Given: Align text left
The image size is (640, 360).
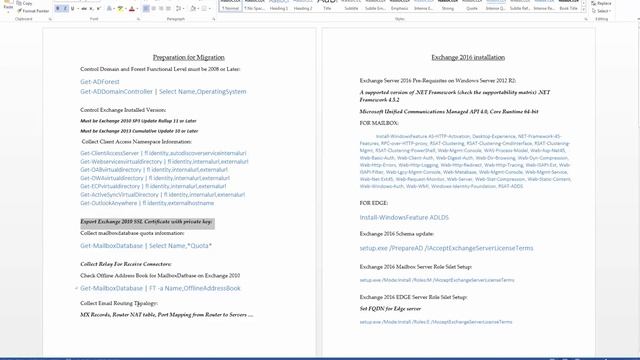Looking at the screenshot, I should point(146,9).
